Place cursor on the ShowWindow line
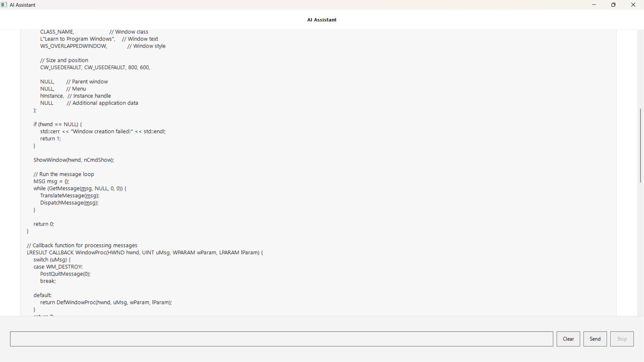This screenshot has width=644, height=362. pyautogui.click(x=73, y=160)
